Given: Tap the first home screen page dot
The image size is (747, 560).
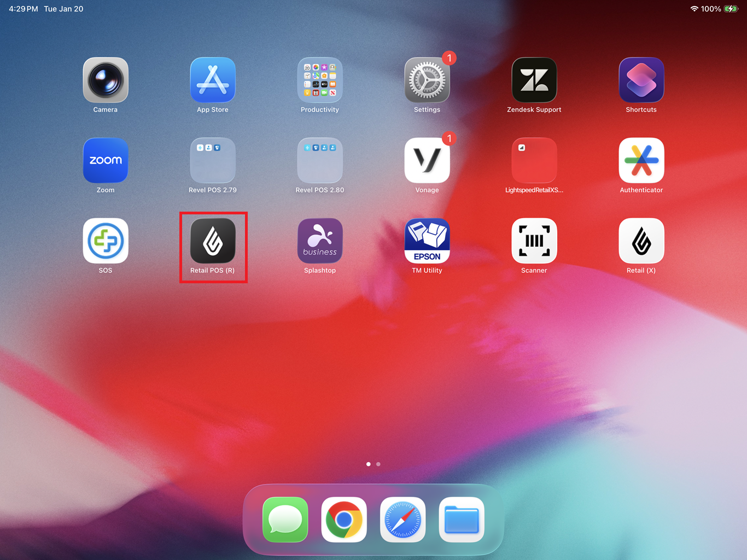Looking at the screenshot, I should coord(369,464).
